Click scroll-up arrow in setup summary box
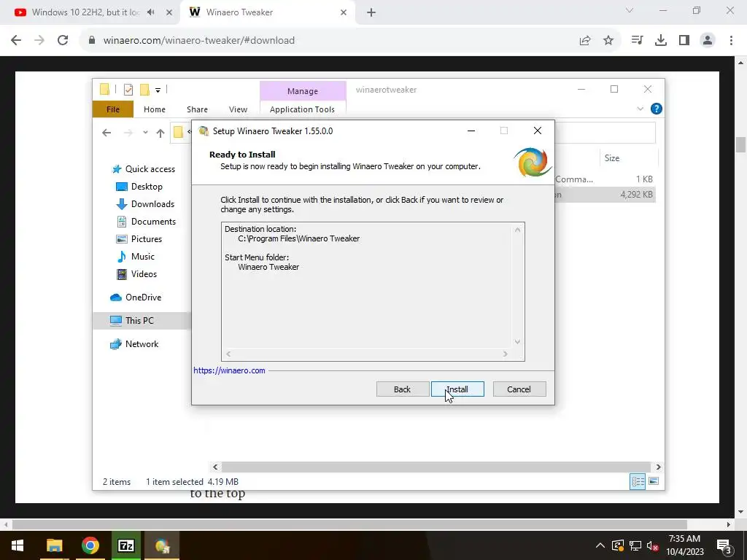This screenshot has height=560, width=747. coord(517,230)
